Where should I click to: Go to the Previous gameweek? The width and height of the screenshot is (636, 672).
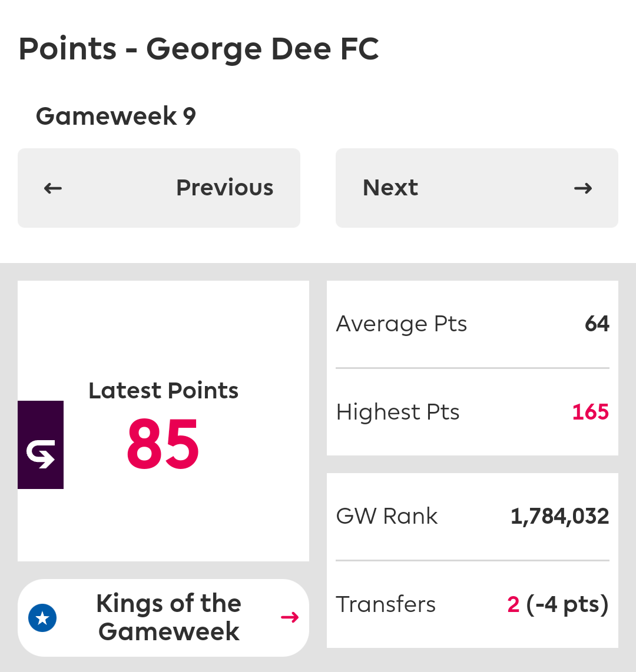coord(159,188)
